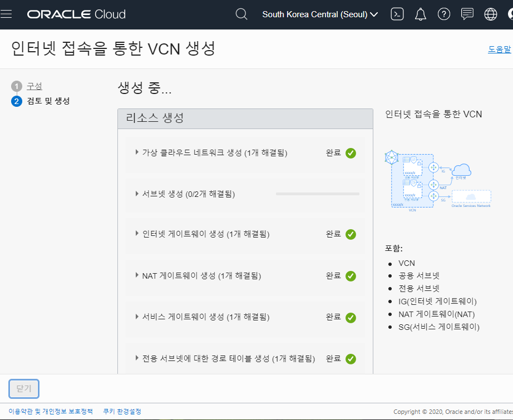Viewport: 513px width, 420px height.
Task: Click IG(인터넷 게이트웨이) list entry
Action: [437, 302]
